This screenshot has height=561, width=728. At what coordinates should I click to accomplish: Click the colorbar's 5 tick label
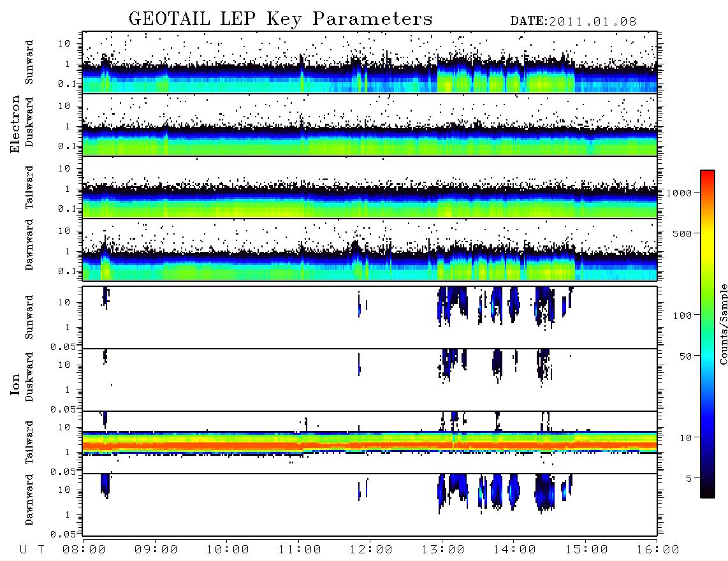click(688, 478)
